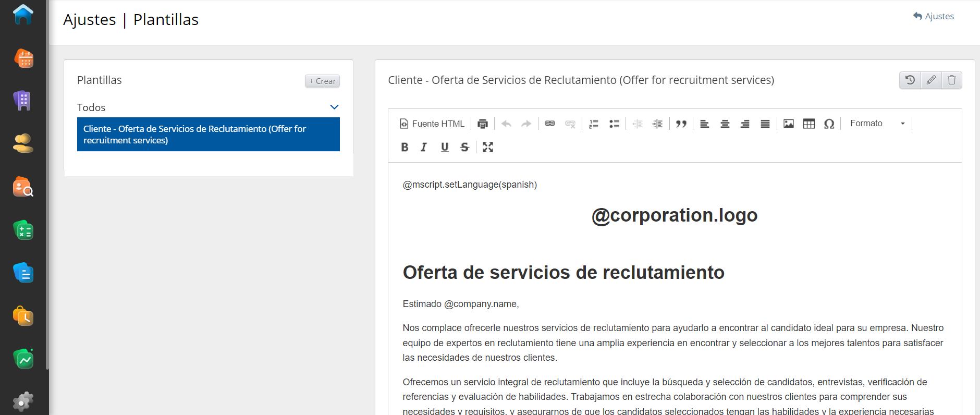Open the Formato dropdown

(877, 124)
